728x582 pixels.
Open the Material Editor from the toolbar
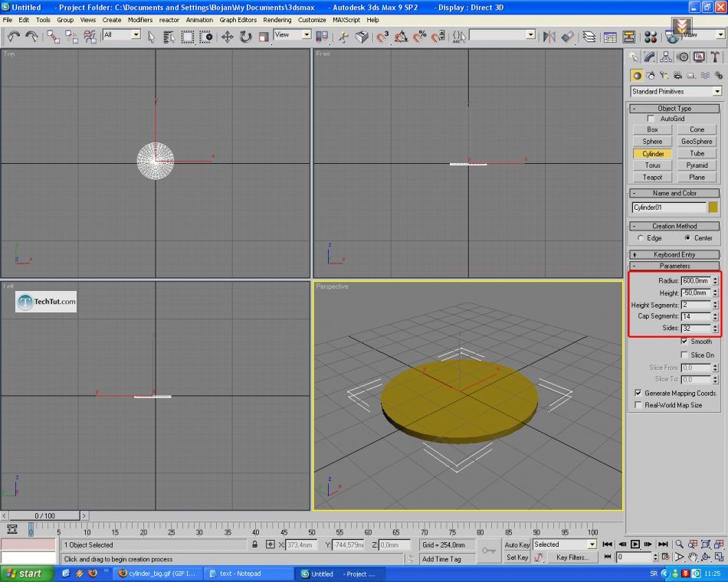tap(650, 37)
